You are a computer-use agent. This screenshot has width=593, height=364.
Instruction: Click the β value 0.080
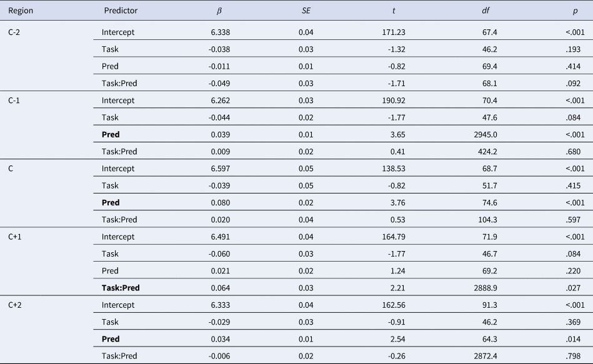[x=218, y=202]
